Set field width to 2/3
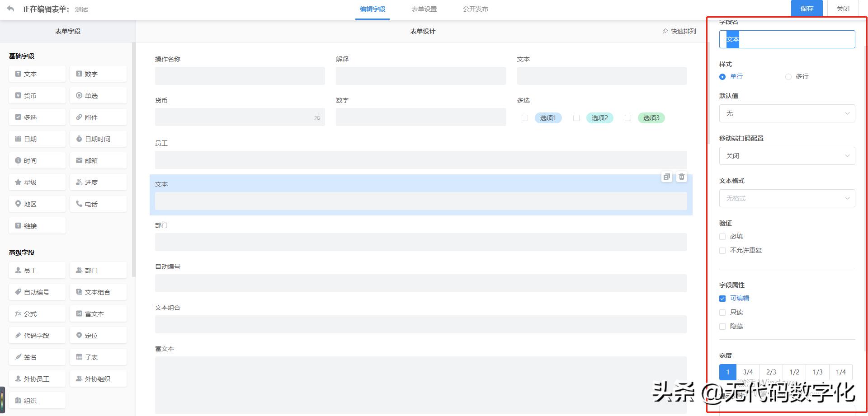868x416 pixels. (x=771, y=372)
